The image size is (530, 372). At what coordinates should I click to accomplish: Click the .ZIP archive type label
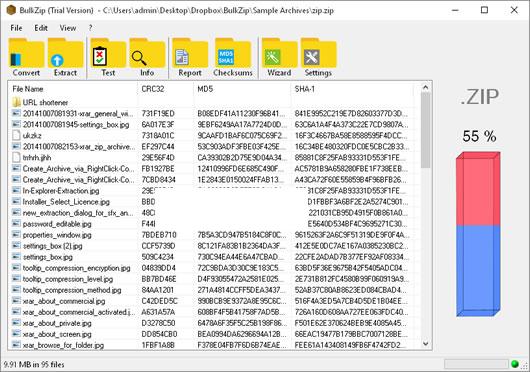click(x=479, y=97)
